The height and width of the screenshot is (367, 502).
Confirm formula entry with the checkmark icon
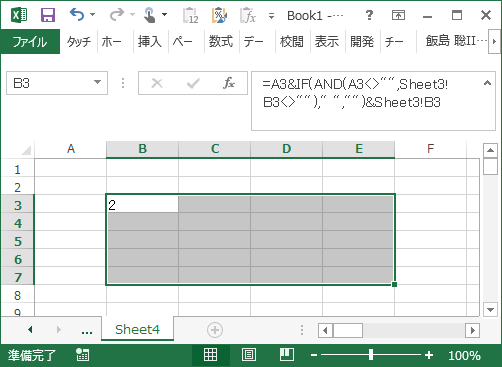[x=193, y=83]
